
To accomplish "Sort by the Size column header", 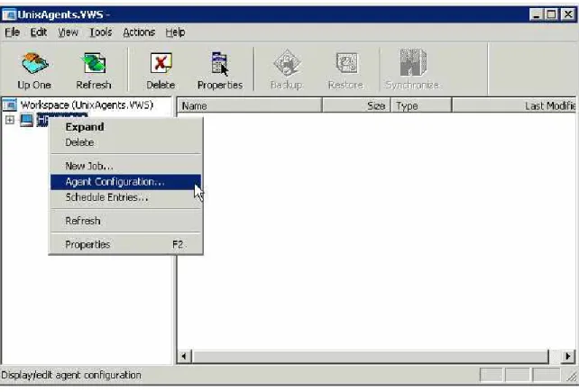I will pos(356,106).
